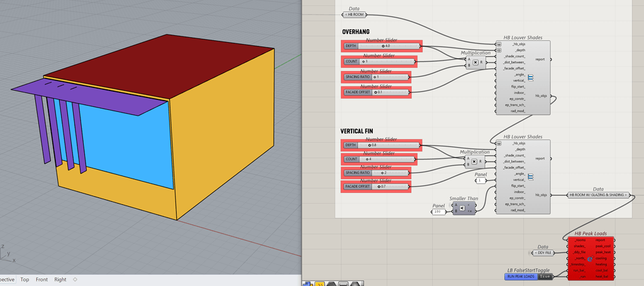Image resolution: width=644 pixels, height=286 pixels.
Task: Click the _angle_ input on overhang Louver Shades
Action: point(519,75)
